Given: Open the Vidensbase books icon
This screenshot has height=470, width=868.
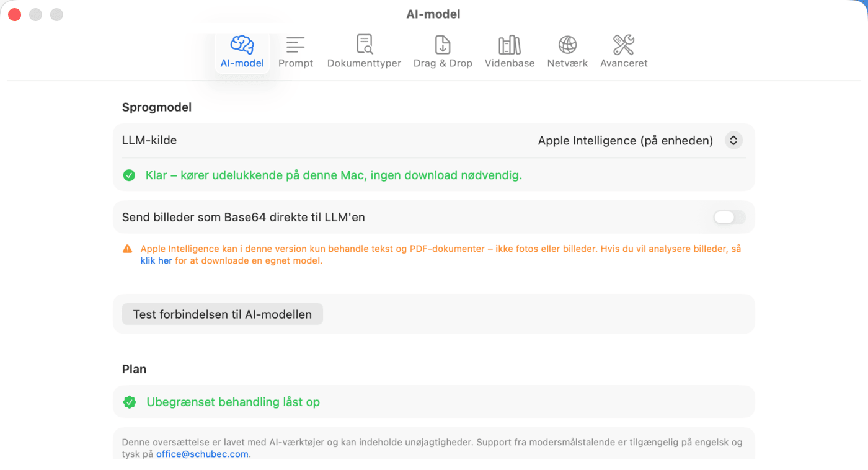Looking at the screenshot, I should [x=510, y=45].
